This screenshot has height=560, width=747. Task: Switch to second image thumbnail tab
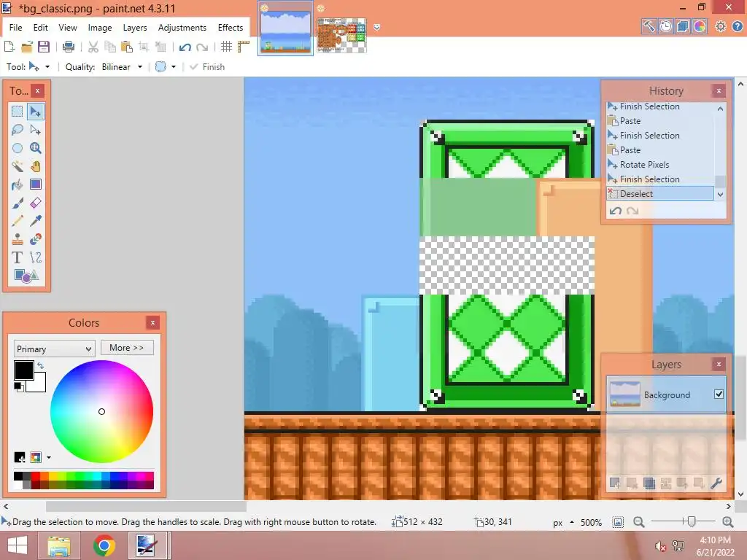click(341, 36)
